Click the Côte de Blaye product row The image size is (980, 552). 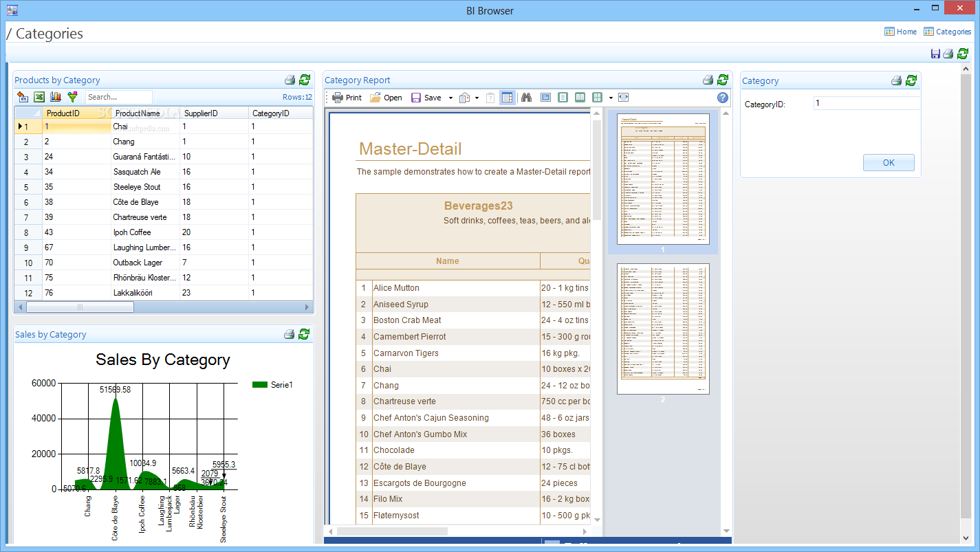click(164, 202)
